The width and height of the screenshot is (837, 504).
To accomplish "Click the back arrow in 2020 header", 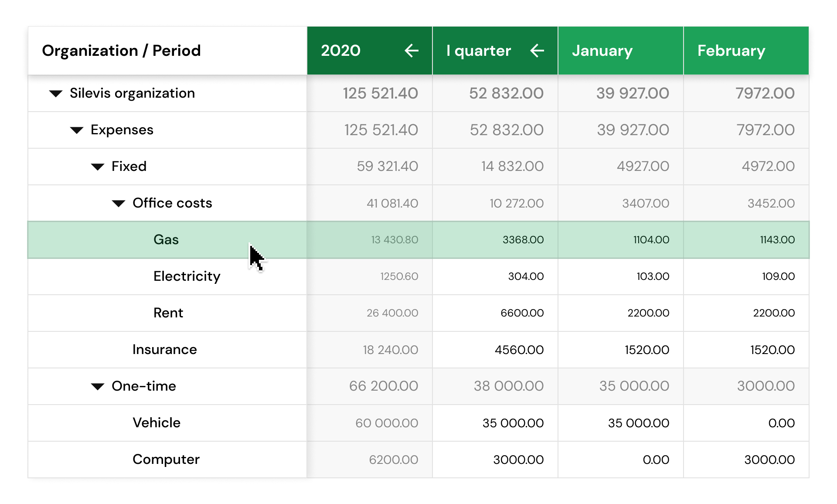I will coord(411,51).
